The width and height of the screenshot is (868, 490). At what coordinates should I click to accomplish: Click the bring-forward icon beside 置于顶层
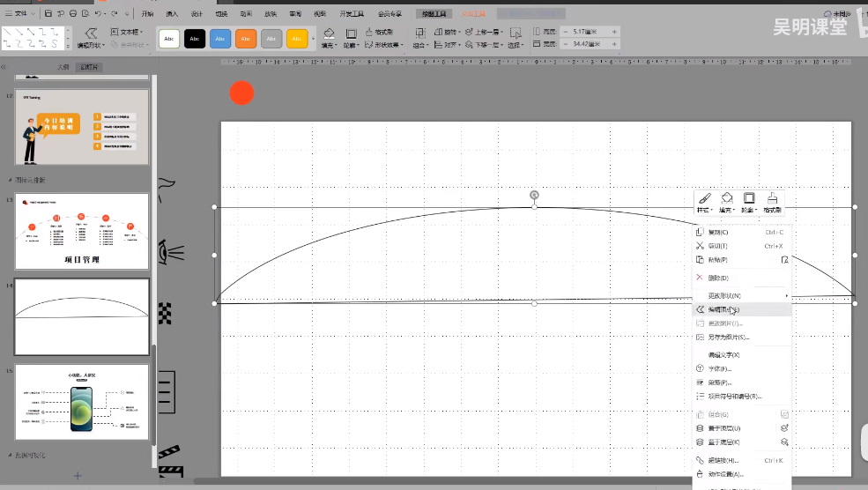coord(784,428)
